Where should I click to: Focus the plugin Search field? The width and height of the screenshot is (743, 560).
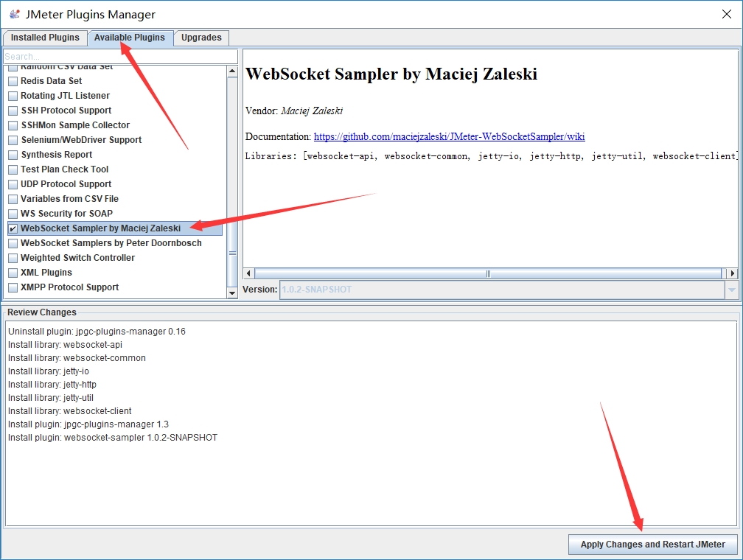tap(121, 57)
